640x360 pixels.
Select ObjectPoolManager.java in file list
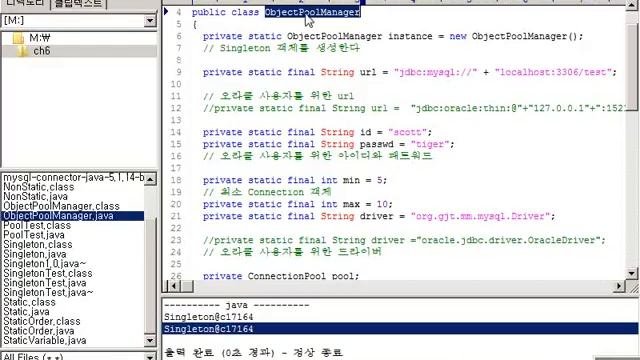(x=73, y=216)
